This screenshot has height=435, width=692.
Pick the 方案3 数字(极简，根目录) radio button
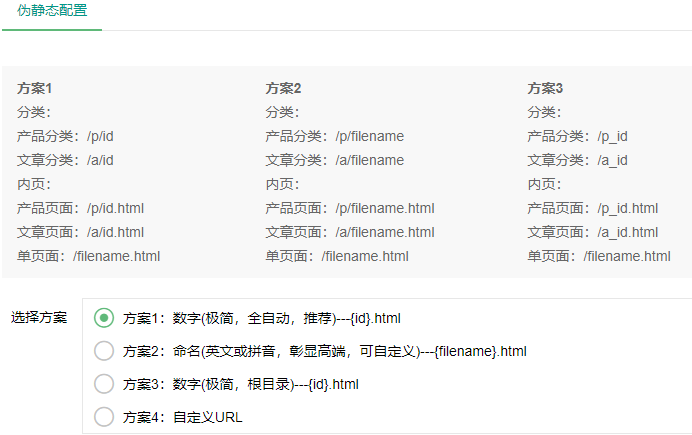click(x=104, y=384)
